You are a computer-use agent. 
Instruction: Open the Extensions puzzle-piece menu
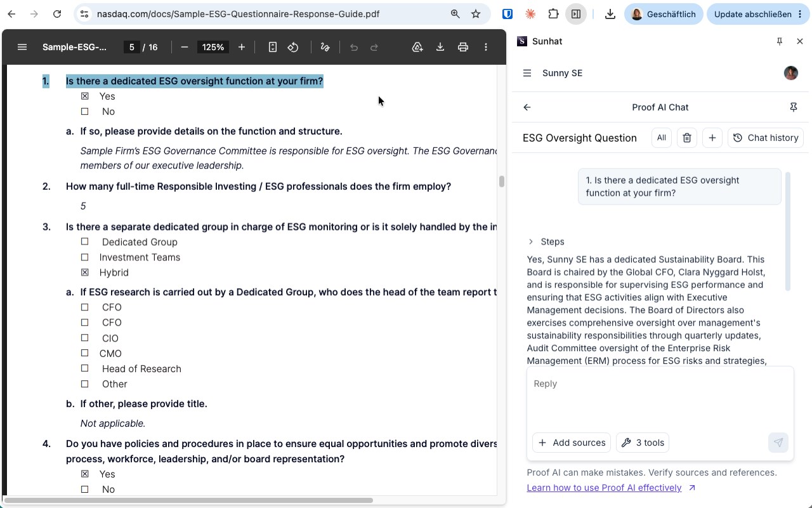point(553,14)
